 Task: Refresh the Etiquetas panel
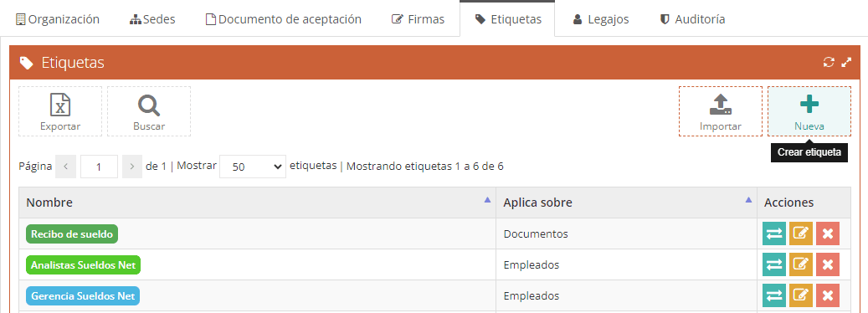tap(828, 63)
